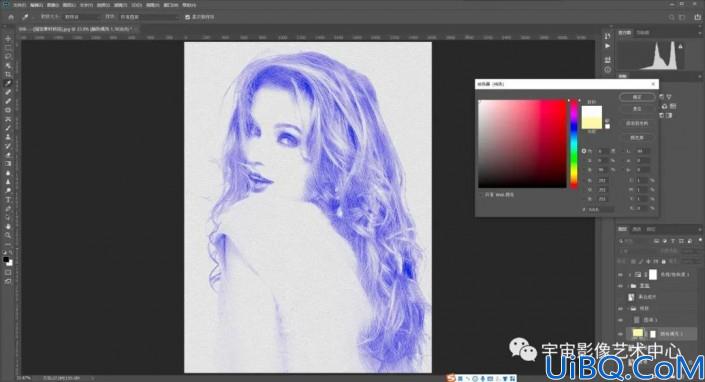Hide the Hue/Saturation adjustment layer
This screenshot has height=382, width=705.
tap(621, 275)
